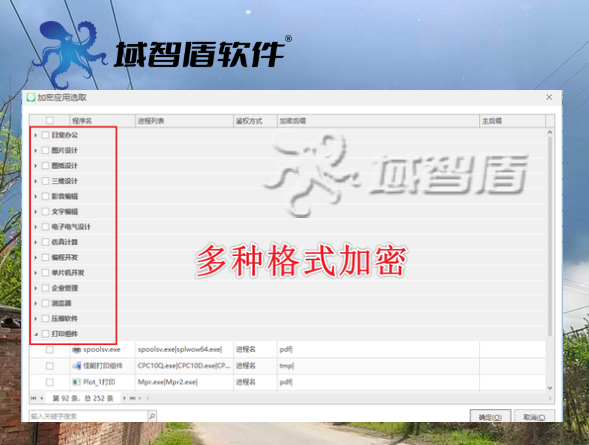This screenshot has width=589, height=445.
Task: Click the plus icon in pager
Action: point(140,398)
